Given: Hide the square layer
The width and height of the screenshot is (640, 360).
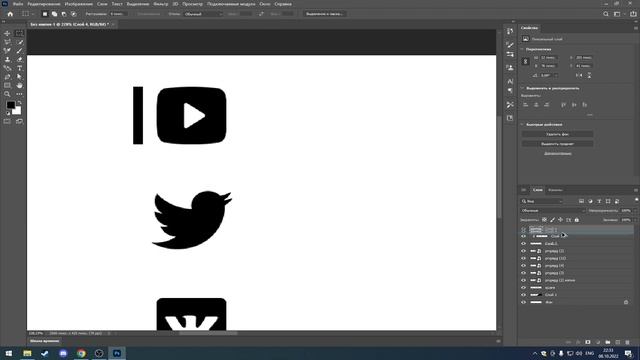Looking at the screenshot, I should pyautogui.click(x=524, y=288).
